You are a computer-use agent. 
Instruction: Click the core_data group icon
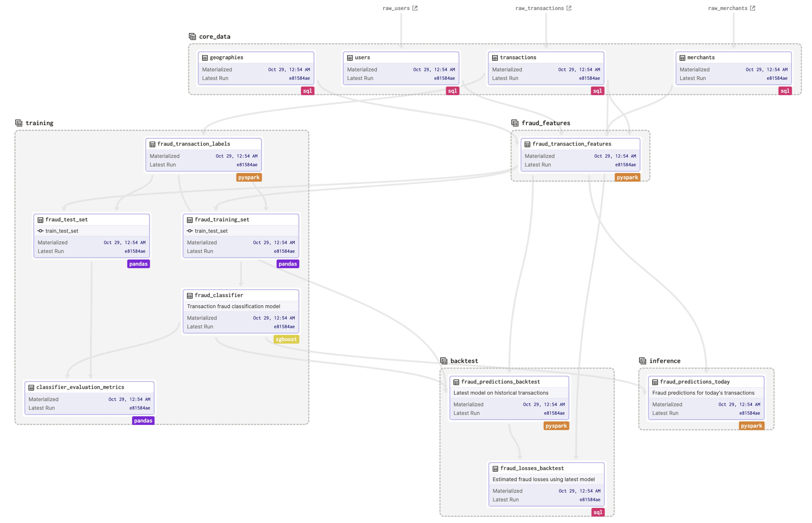tap(192, 36)
